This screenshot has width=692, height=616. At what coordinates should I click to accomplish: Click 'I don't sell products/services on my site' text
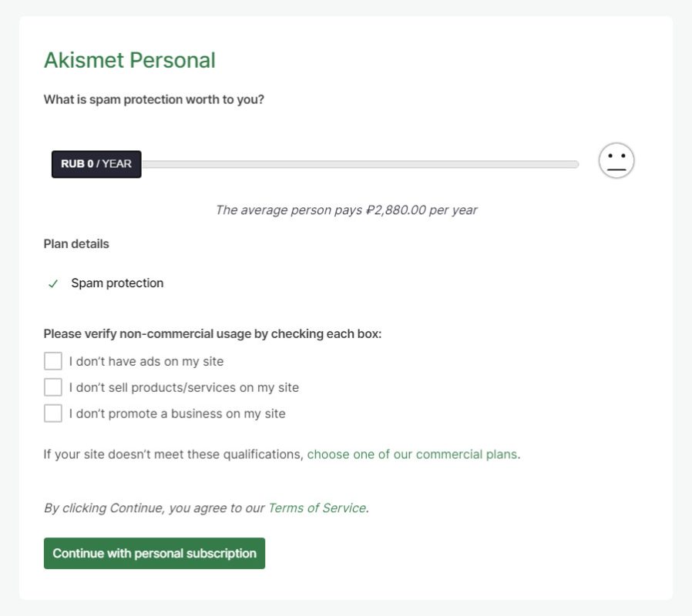[183, 387]
